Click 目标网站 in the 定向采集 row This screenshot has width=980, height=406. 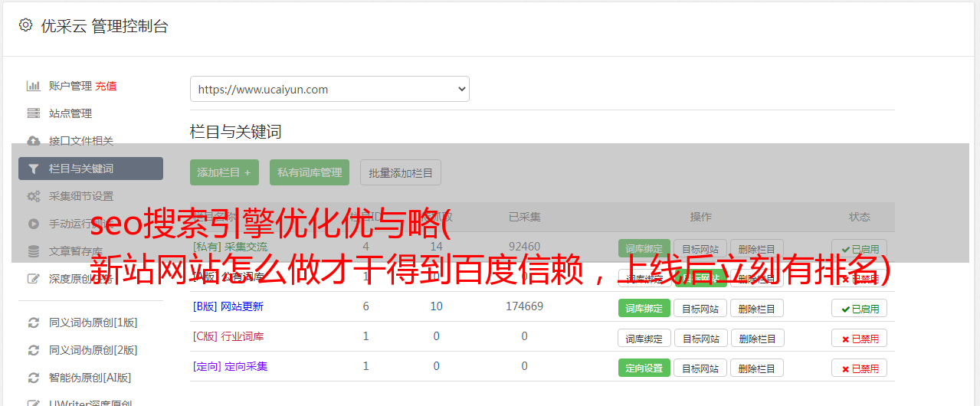pos(700,368)
